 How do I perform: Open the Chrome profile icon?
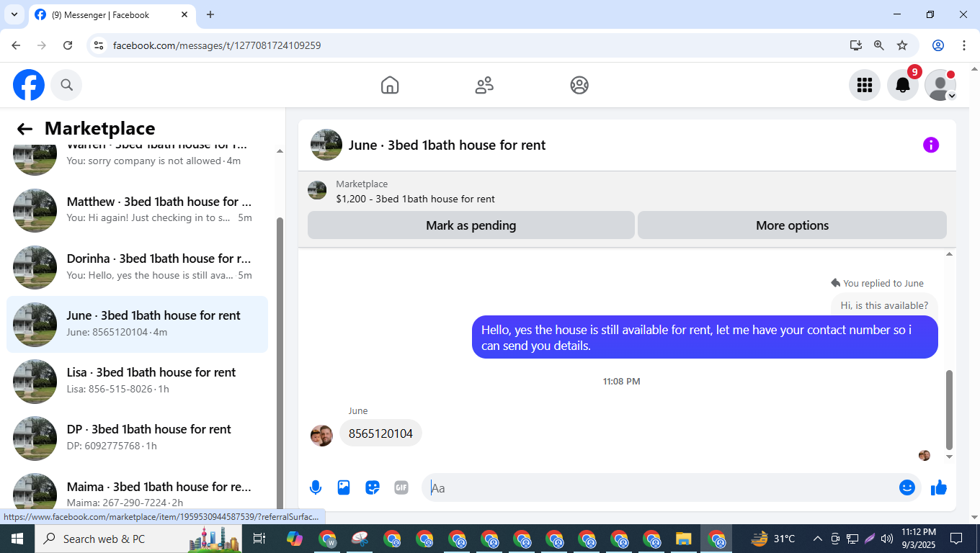pos(938,45)
